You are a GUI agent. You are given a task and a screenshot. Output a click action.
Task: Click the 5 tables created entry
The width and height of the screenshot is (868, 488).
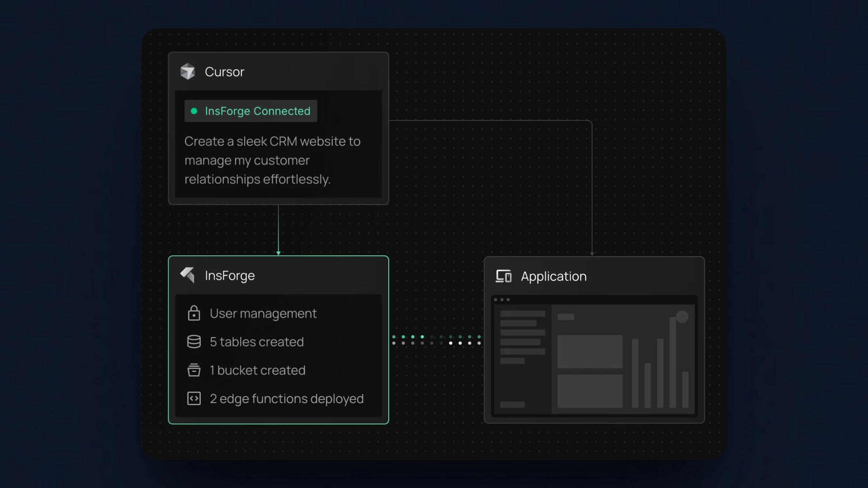(x=257, y=342)
